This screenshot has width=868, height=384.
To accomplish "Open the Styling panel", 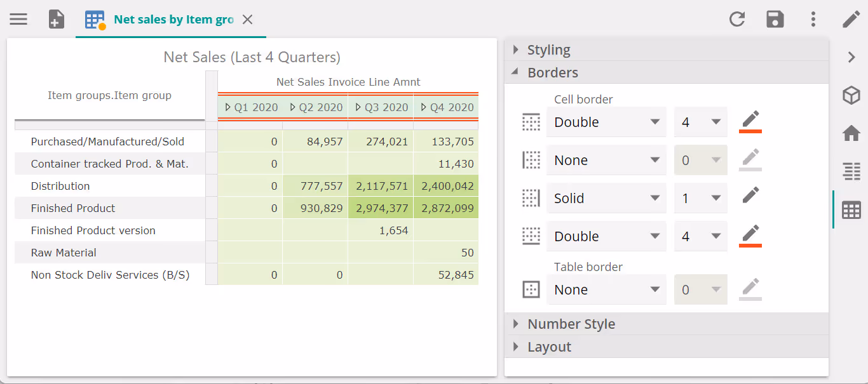I will (547, 49).
